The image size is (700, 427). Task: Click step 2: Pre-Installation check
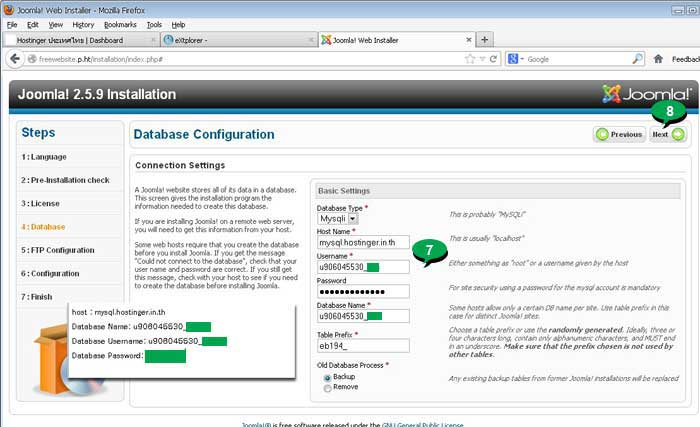(65, 180)
